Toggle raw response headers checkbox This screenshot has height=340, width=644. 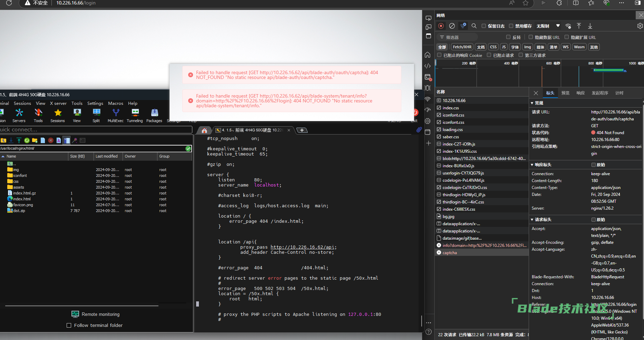594,165
